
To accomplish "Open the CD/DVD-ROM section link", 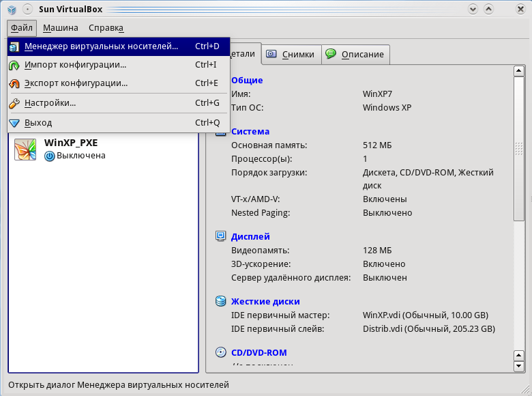I will 259,353.
